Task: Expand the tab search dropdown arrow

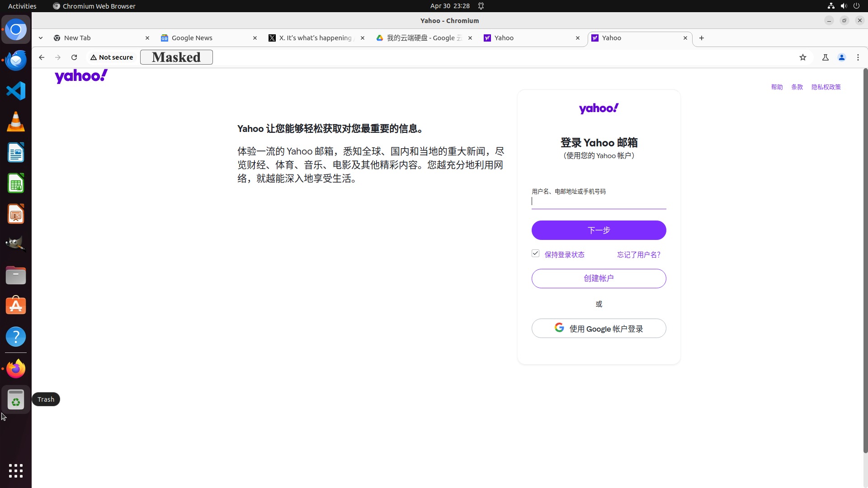Action: click(41, 38)
